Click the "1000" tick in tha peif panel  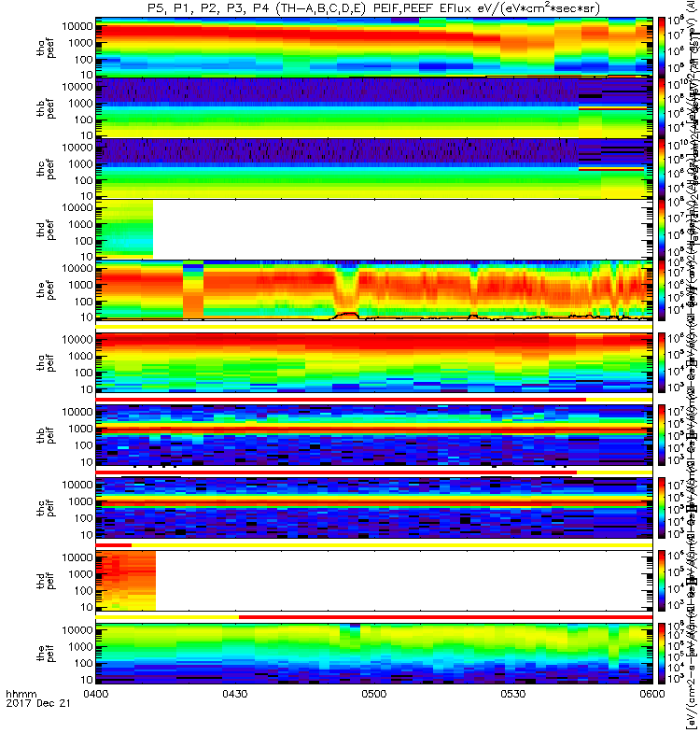80,357
